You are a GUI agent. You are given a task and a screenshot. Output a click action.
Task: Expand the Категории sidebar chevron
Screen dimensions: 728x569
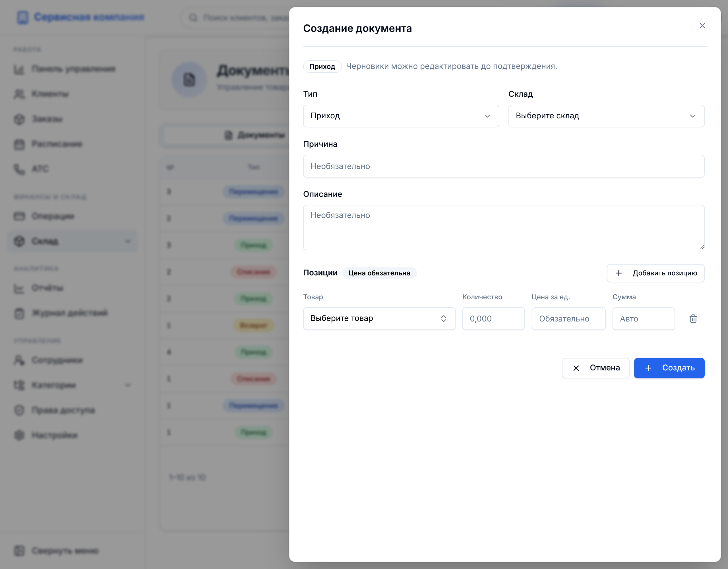128,385
